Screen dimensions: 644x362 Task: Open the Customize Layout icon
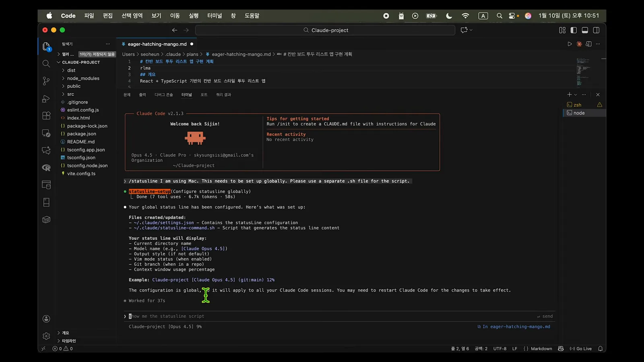pyautogui.click(x=562, y=30)
